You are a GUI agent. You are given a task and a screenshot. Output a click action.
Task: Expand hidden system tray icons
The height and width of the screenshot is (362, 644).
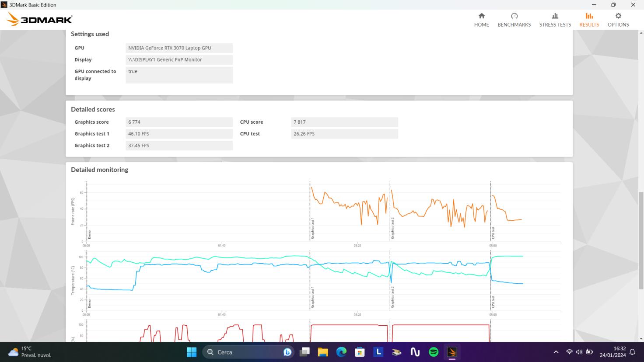556,352
